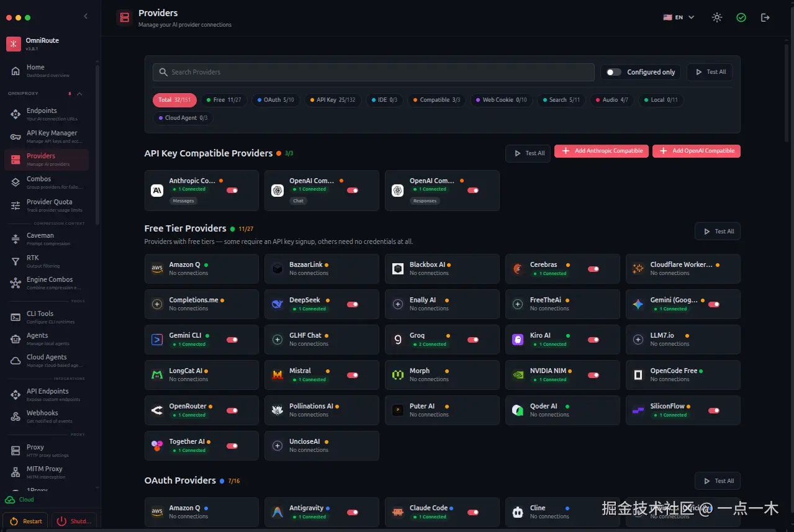The height and width of the screenshot is (532, 794).
Task: Filter by Web Cookie 0/10
Action: click(x=501, y=100)
